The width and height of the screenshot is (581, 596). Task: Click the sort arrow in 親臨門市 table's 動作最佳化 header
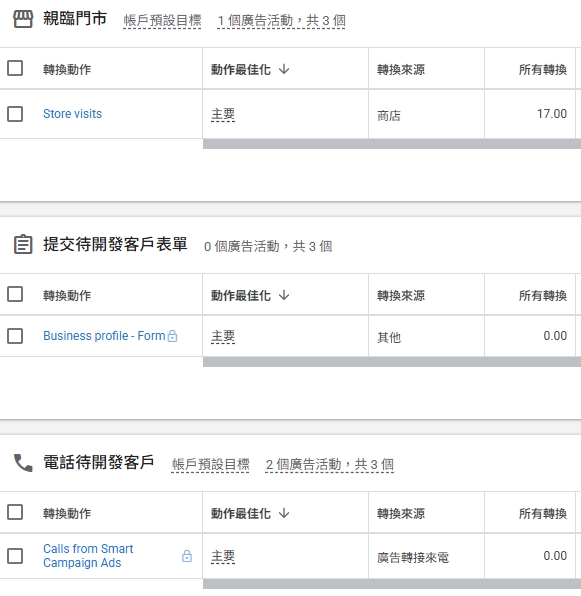(x=284, y=69)
